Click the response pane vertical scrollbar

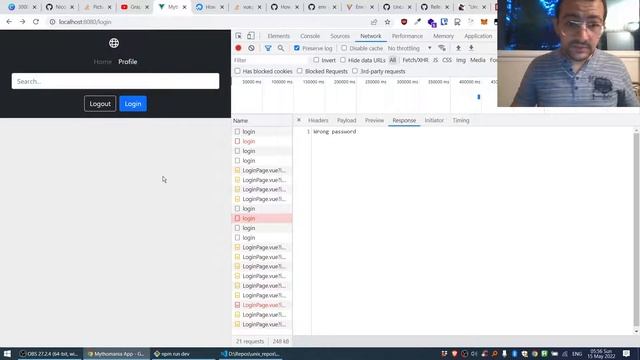click(636, 229)
